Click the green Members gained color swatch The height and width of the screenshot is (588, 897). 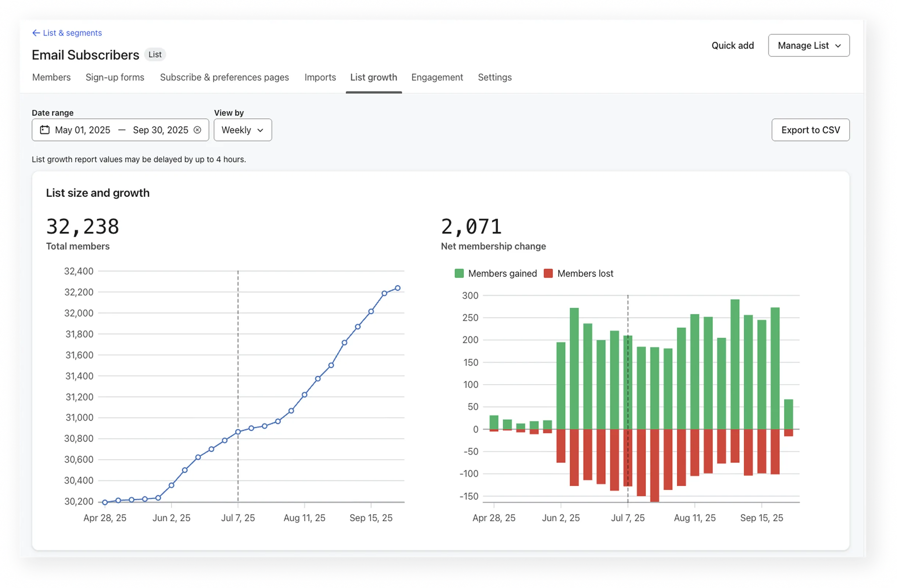coord(459,273)
